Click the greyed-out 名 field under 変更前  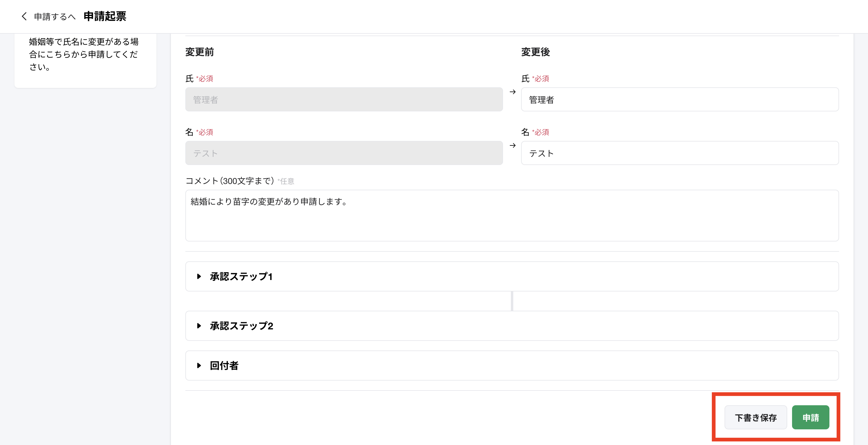pos(344,153)
